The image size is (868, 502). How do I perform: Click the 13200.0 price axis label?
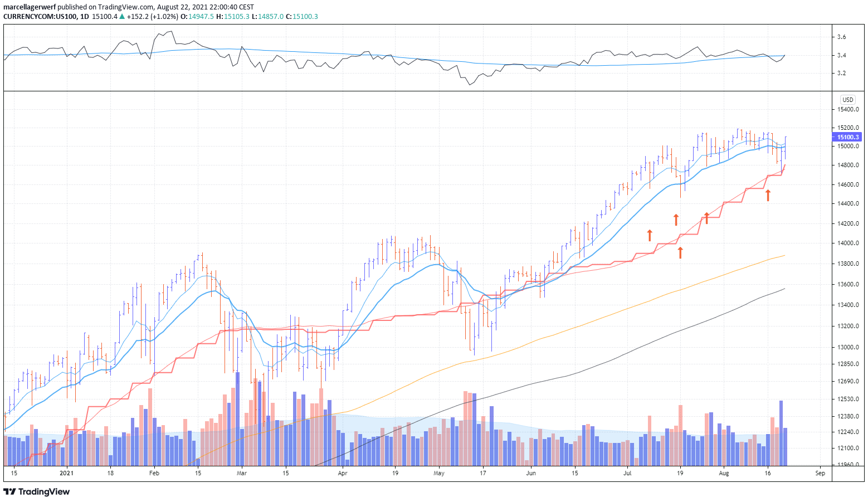[x=847, y=326]
